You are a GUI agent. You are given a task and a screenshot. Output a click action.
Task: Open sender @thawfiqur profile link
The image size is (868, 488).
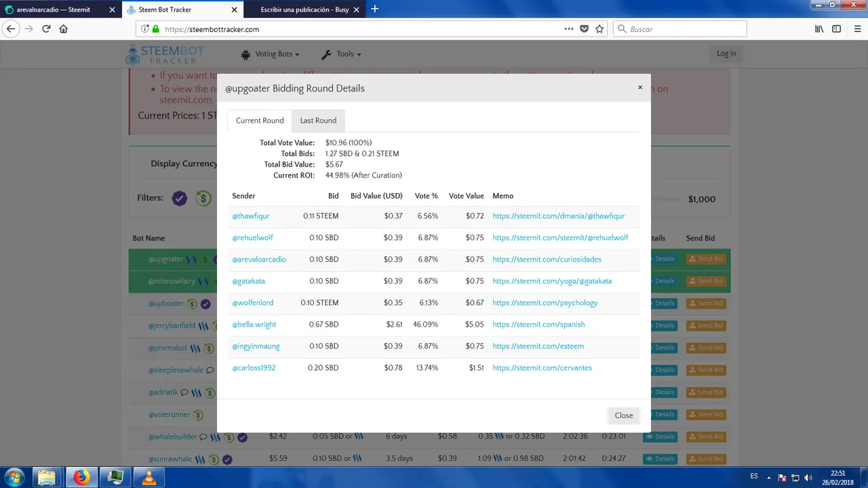[251, 216]
